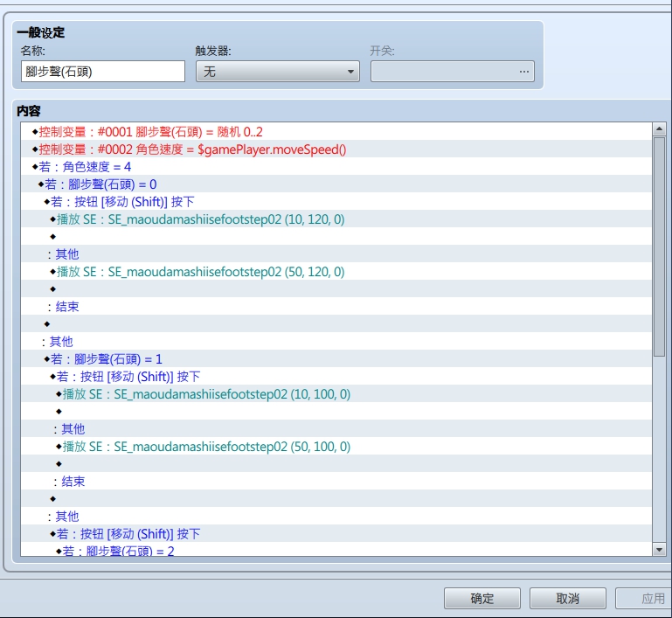Select 播放 SE footstep02 (50, 100, 0) line
Viewport: 672px width, 618px height.
[x=336, y=446]
